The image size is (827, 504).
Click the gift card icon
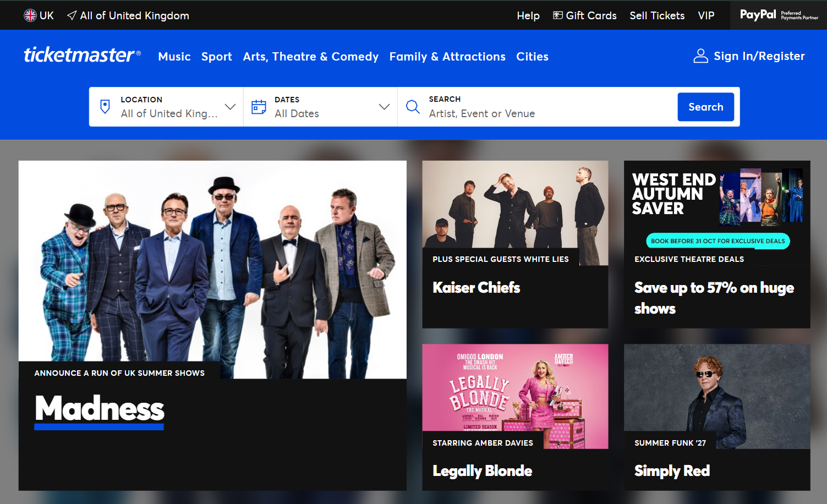point(558,15)
